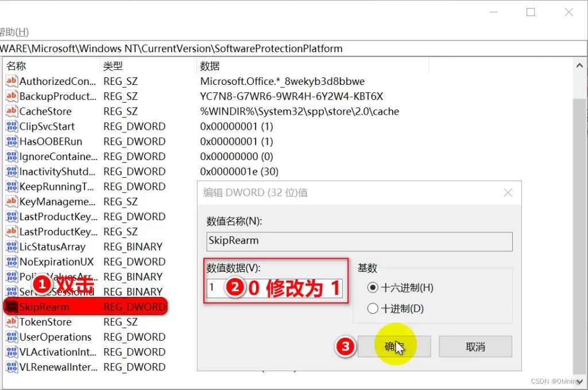Click the REG_SZ icon beside AuthorizedContainers
Viewport: 588px width, 390px height.
[11, 81]
